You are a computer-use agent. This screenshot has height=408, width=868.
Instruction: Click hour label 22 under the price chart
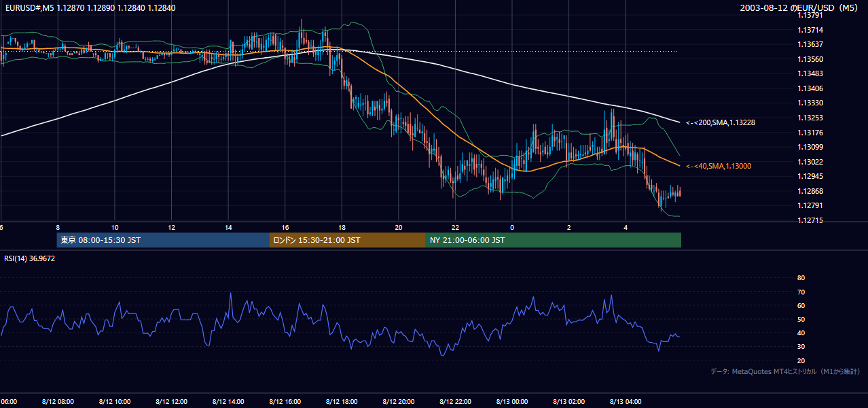455,227
